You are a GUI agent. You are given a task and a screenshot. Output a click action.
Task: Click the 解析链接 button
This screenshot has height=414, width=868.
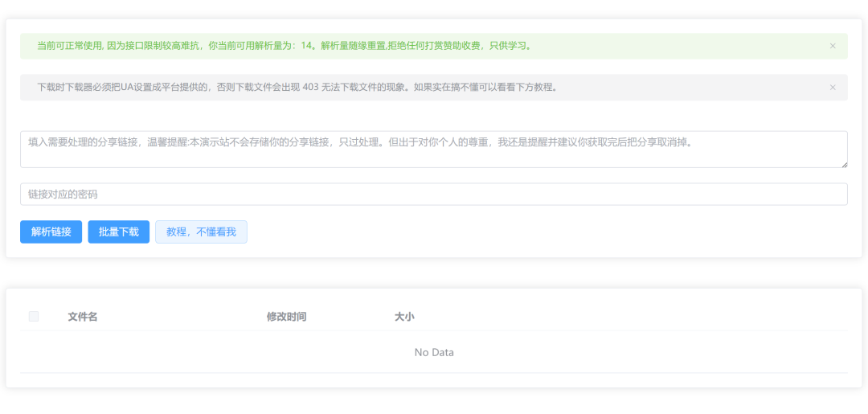click(51, 232)
